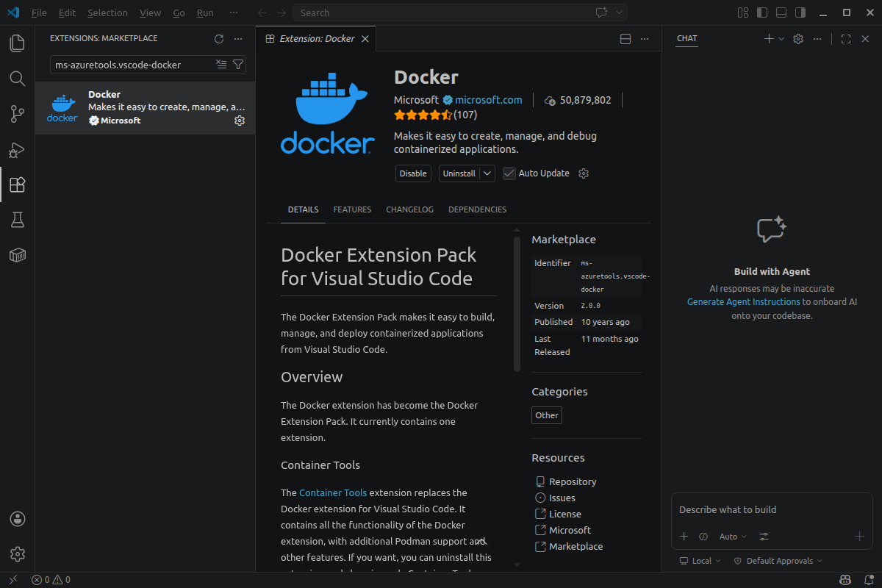The height and width of the screenshot is (588, 882).
Task: Open the Explorer view in activity bar
Action: pyautogui.click(x=18, y=43)
